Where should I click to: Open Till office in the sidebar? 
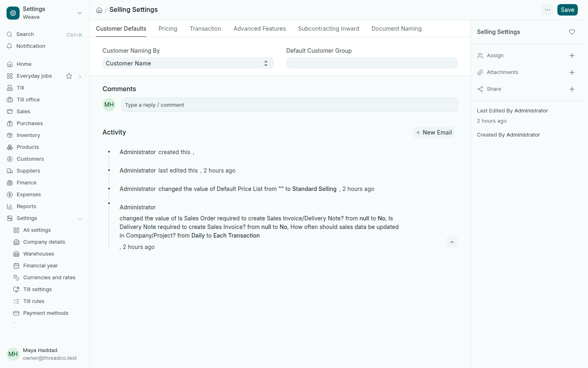point(45,100)
